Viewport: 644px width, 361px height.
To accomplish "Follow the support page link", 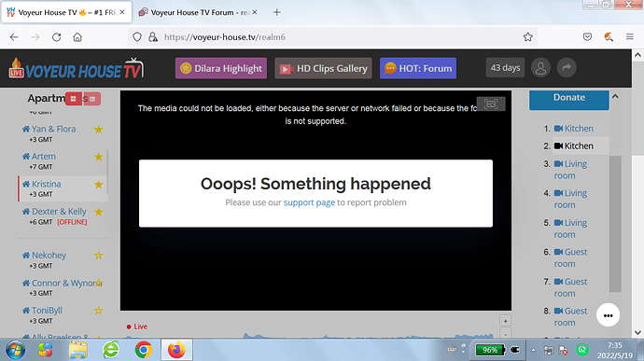I will [x=309, y=202].
